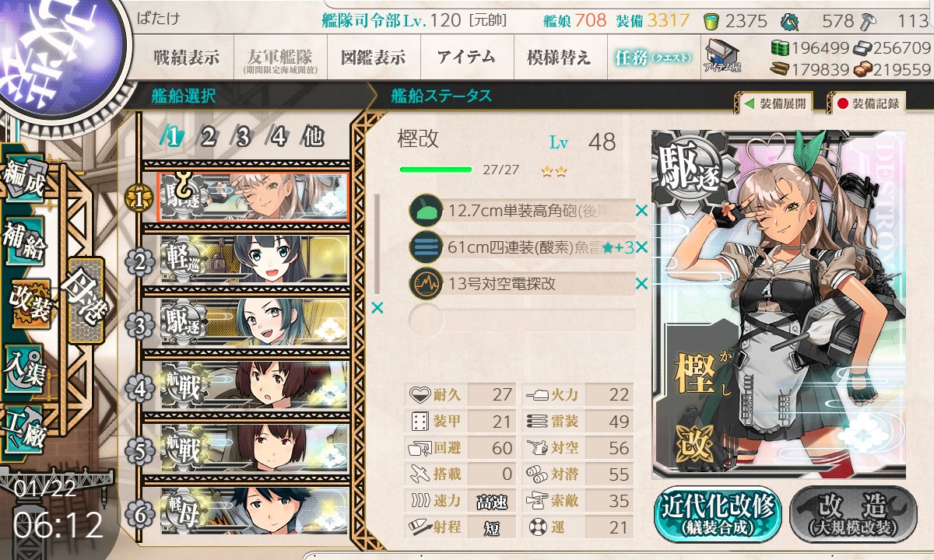The height and width of the screenshot is (560, 934).
Task: Open the アイテム屋 item shop icon
Action: (x=722, y=56)
